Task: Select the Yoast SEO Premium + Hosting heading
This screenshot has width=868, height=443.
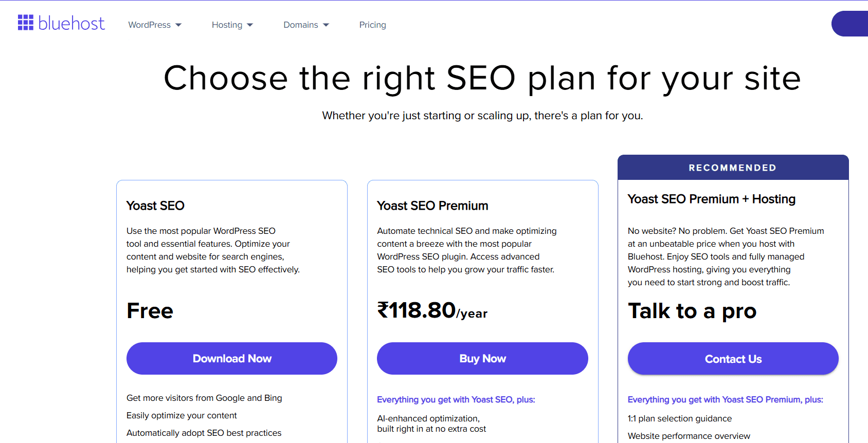Action: point(711,199)
